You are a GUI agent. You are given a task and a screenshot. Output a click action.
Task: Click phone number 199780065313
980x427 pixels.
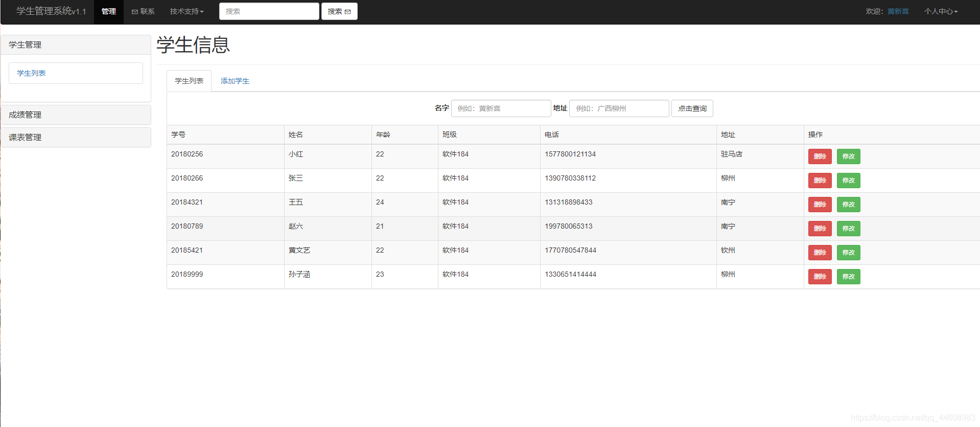[x=569, y=226]
